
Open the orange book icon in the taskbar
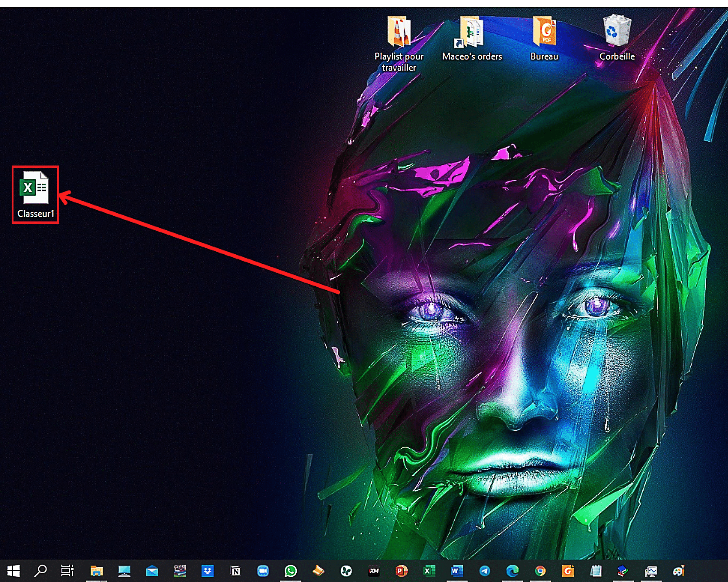pos(318,571)
